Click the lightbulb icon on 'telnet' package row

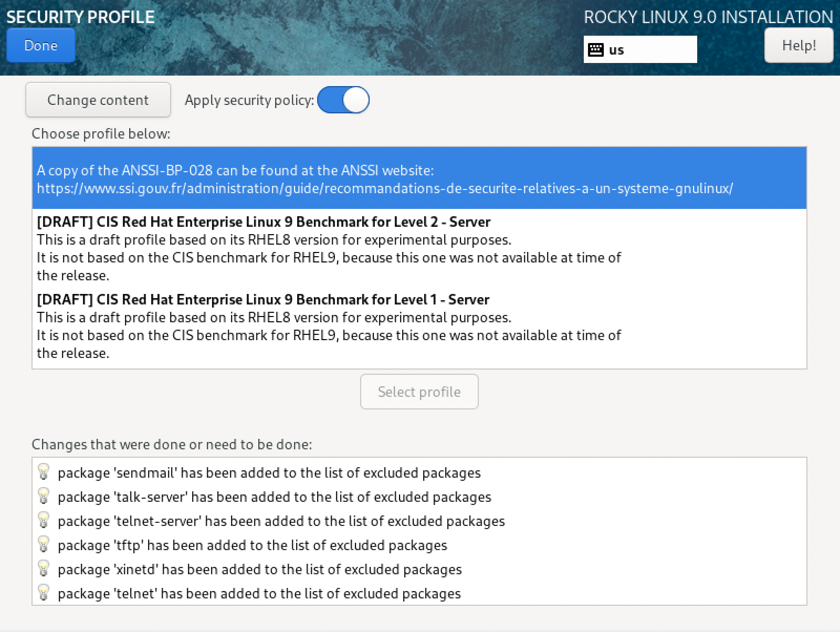[x=44, y=593]
